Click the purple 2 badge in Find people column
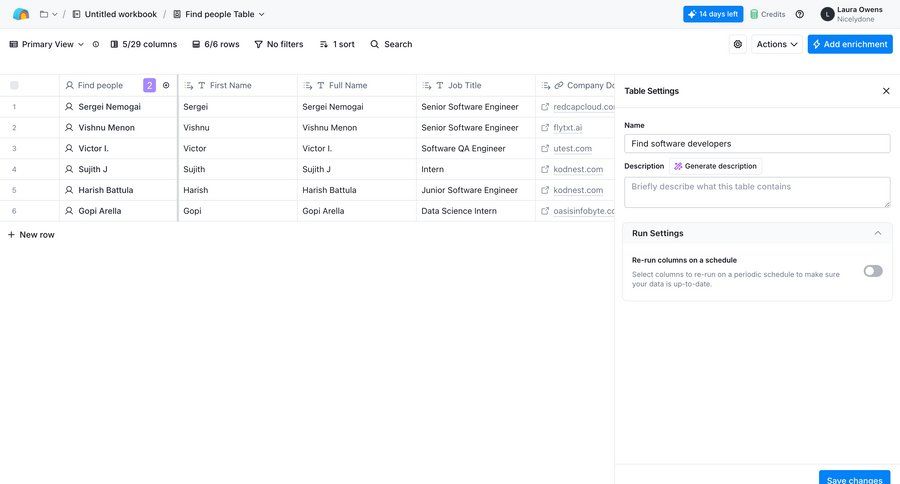Image resolution: width=900 pixels, height=484 pixels. pyautogui.click(x=149, y=85)
